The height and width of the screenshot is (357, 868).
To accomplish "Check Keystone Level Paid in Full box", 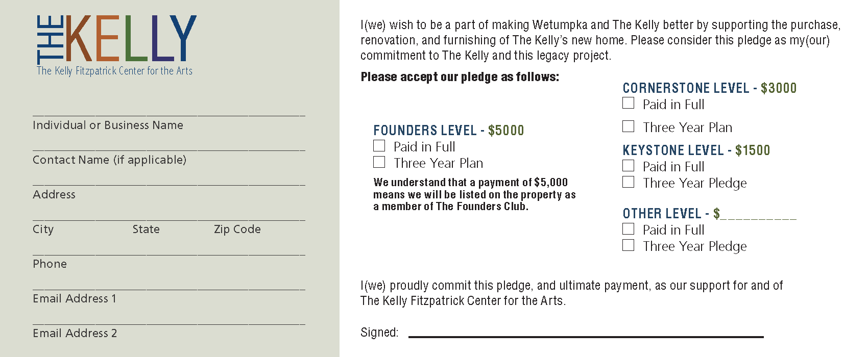I will pos(629,166).
